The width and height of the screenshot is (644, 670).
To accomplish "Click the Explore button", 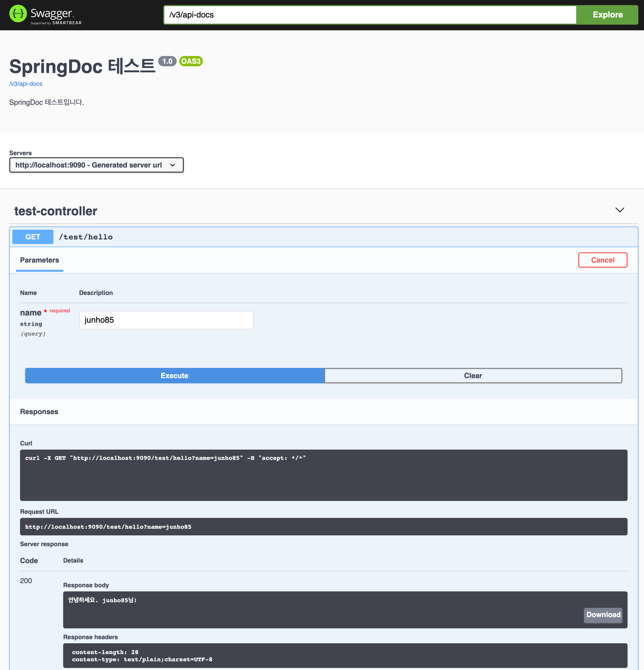I will tap(607, 15).
